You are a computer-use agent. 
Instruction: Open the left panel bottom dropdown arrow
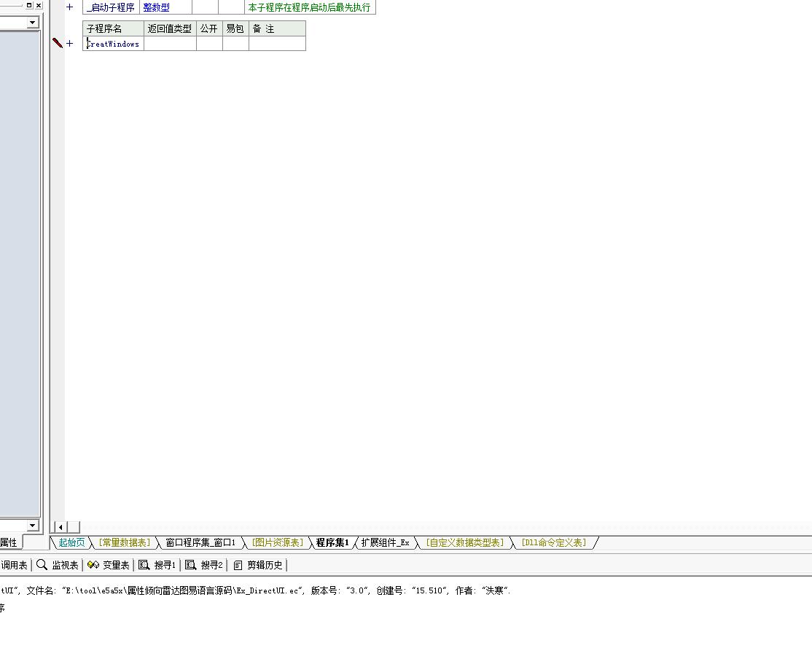pos(33,525)
